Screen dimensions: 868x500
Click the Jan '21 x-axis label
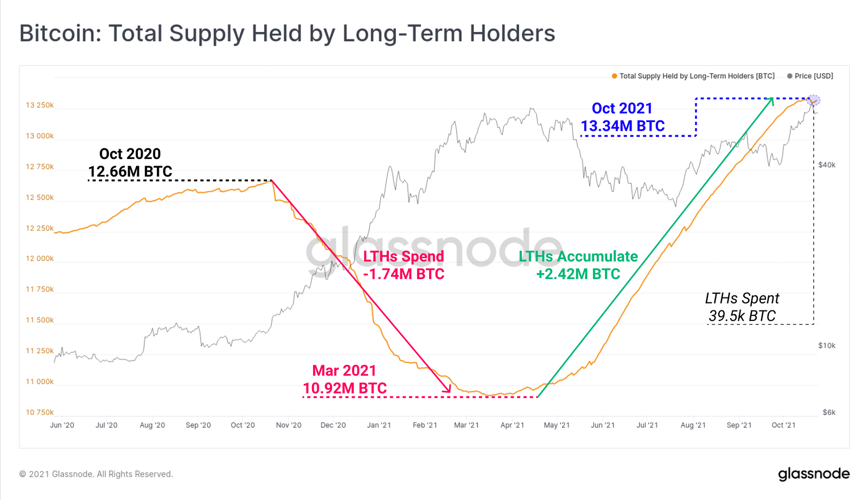tap(379, 425)
